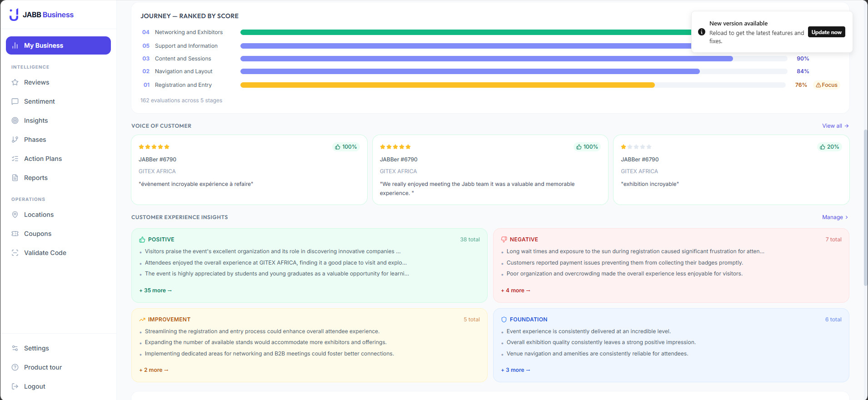
Task: Click the Validate Code scan icon
Action: (15, 253)
